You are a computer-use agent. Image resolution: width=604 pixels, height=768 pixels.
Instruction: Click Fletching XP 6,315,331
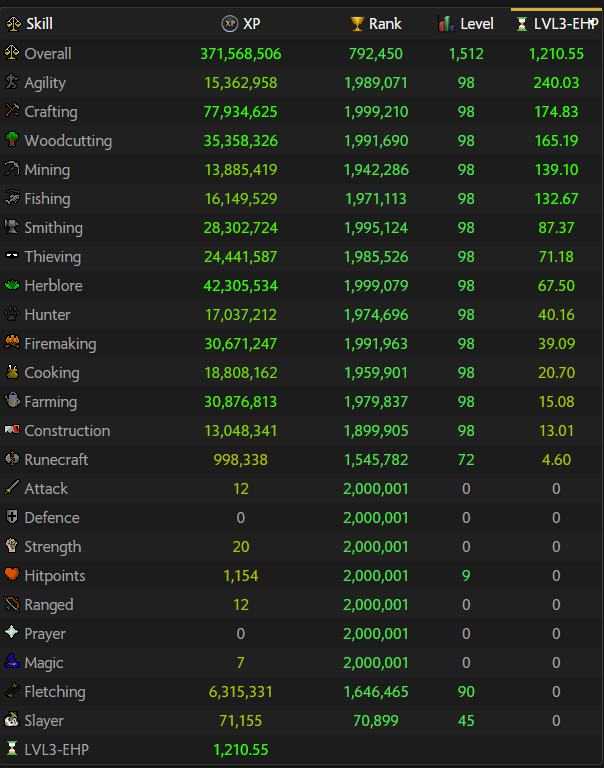point(241,691)
